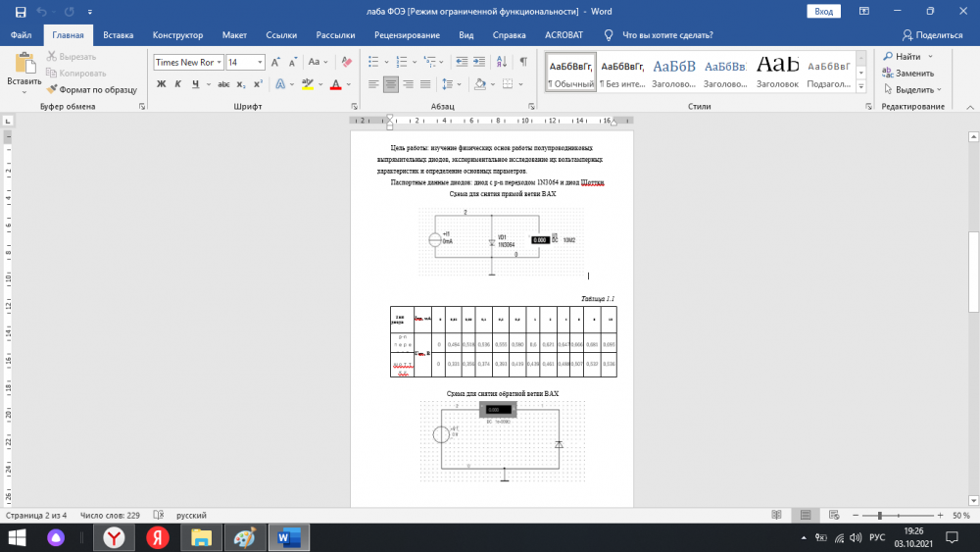Toggle paragraph marks display (¶)

(523, 62)
